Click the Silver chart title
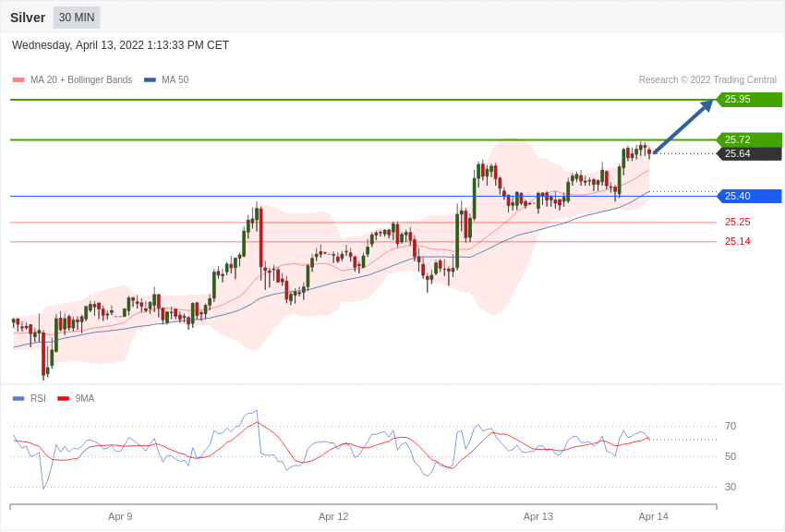Image resolution: width=785 pixels, height=532 pixels. (28, 18)
